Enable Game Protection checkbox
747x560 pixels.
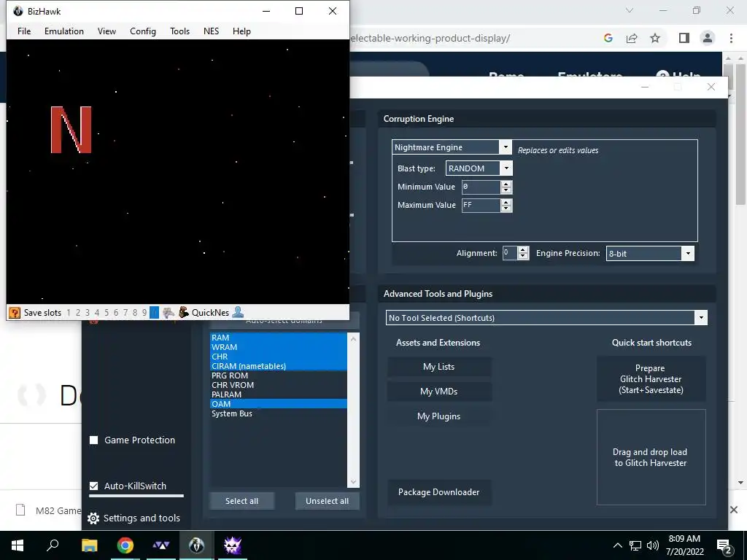click(94, 440)
